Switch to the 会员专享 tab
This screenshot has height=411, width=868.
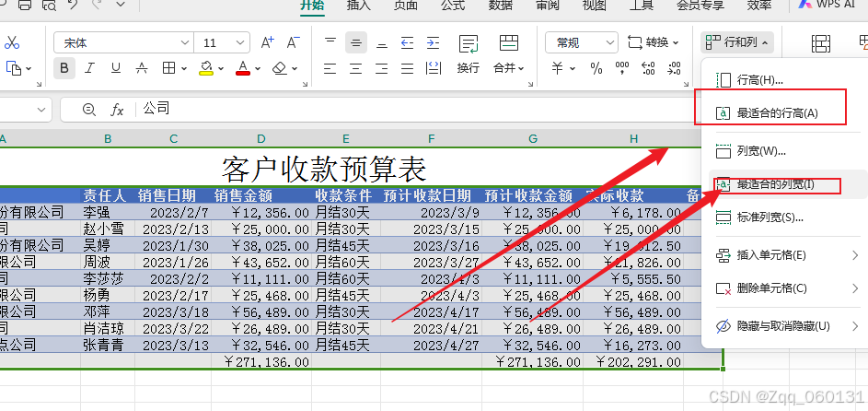[x=700, y=5]
